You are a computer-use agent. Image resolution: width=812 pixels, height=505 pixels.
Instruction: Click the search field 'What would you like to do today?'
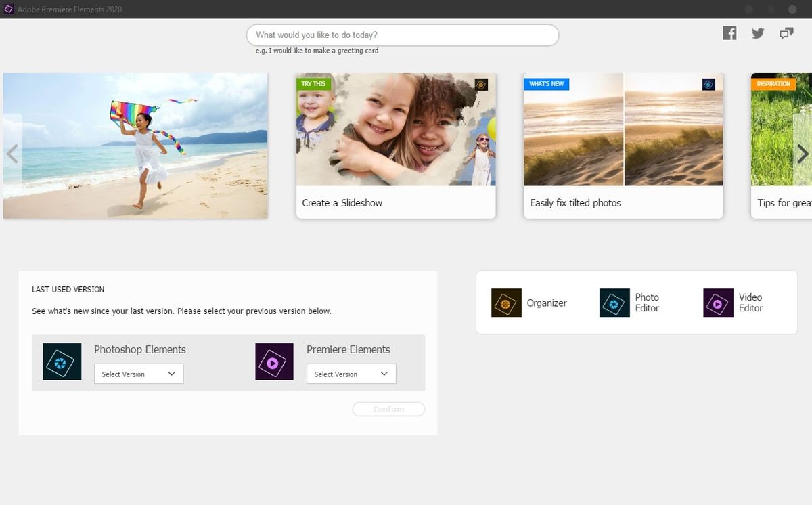coord(403,35)
